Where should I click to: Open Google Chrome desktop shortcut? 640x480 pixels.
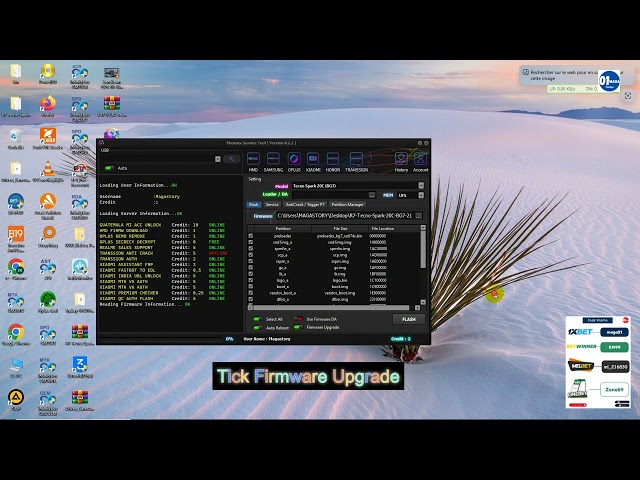[x=16, y=335]
